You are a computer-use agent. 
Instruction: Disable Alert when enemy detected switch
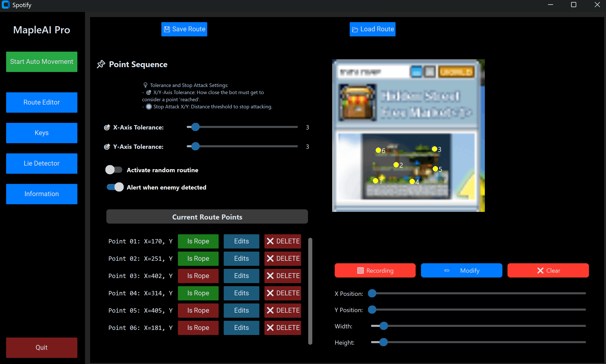(x=115, y=187)
